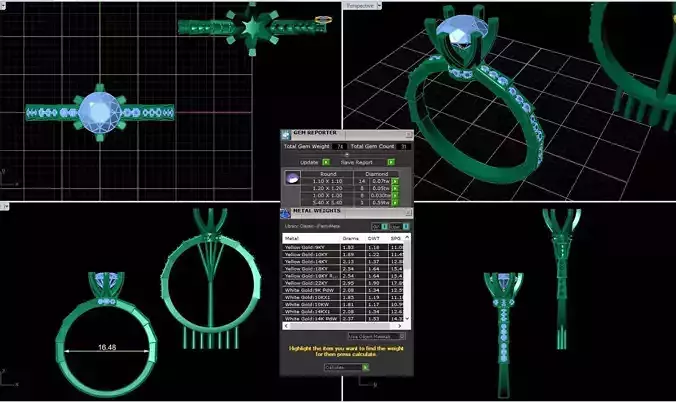Toggle the second teal User library button
This screenshot has height=402, width=676.
406,226
